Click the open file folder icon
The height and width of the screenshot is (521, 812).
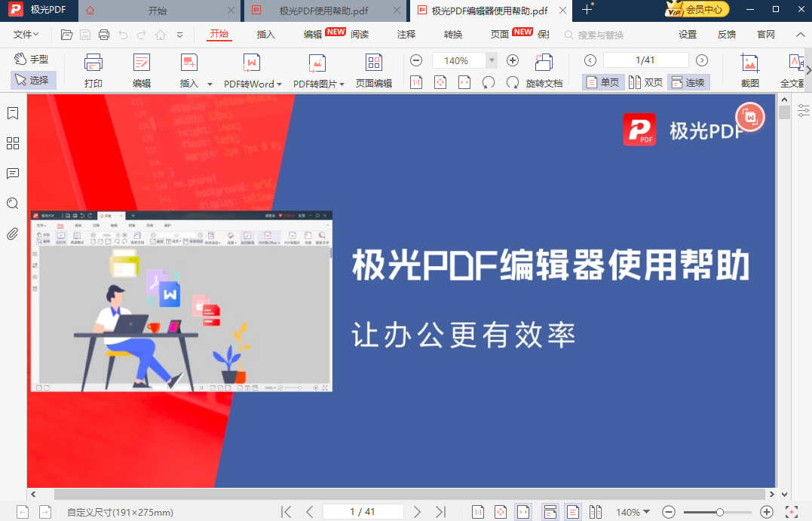(x=66, y=35)
